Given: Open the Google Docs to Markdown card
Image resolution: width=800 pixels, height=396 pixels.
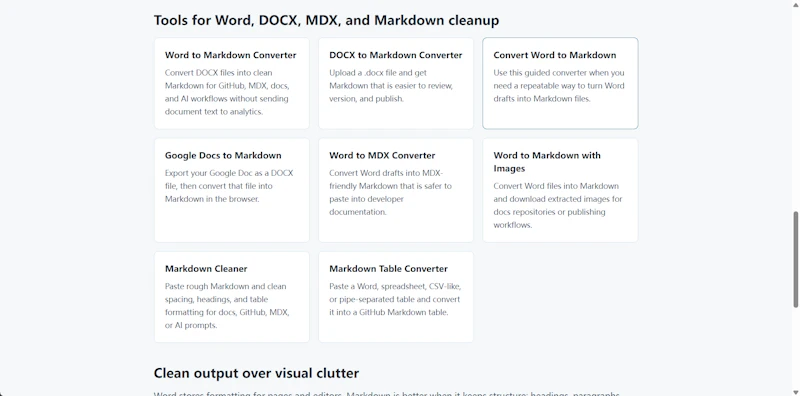Looking at the screenshot, I should coord(232,190).
